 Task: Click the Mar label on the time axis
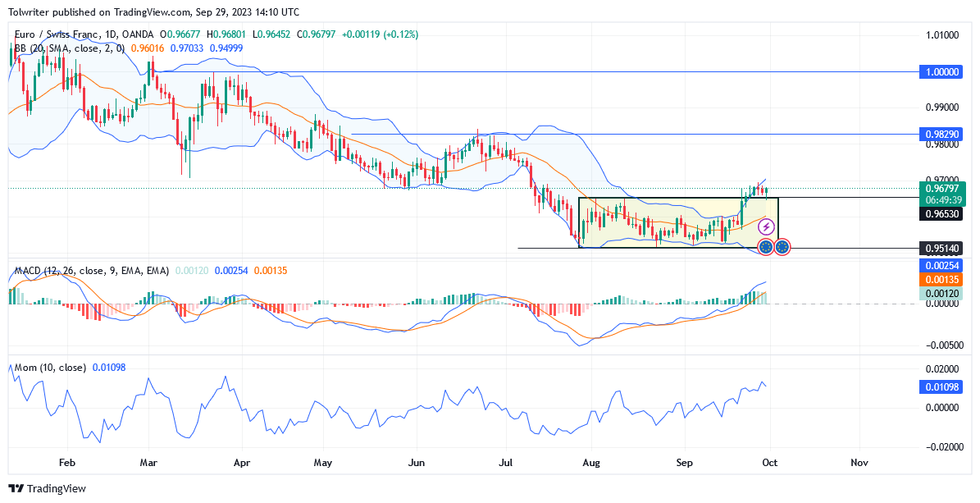click(x=148, y=463)
